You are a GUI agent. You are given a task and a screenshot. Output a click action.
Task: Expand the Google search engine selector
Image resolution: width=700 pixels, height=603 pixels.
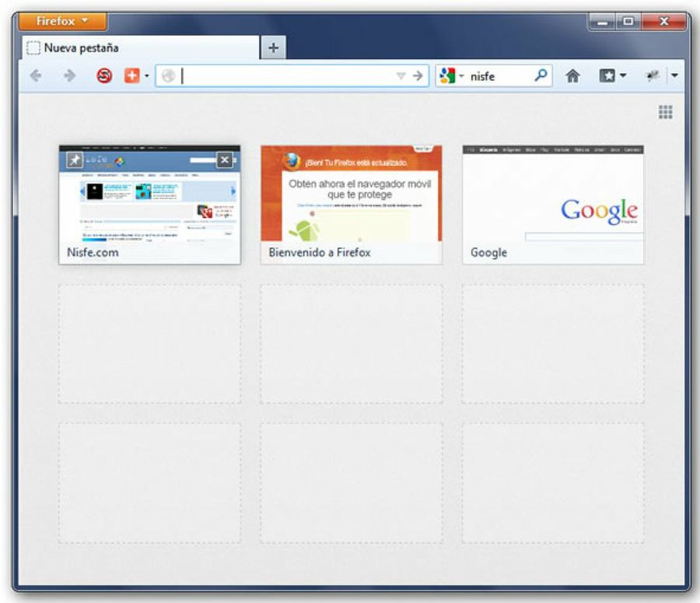(451, 76)
